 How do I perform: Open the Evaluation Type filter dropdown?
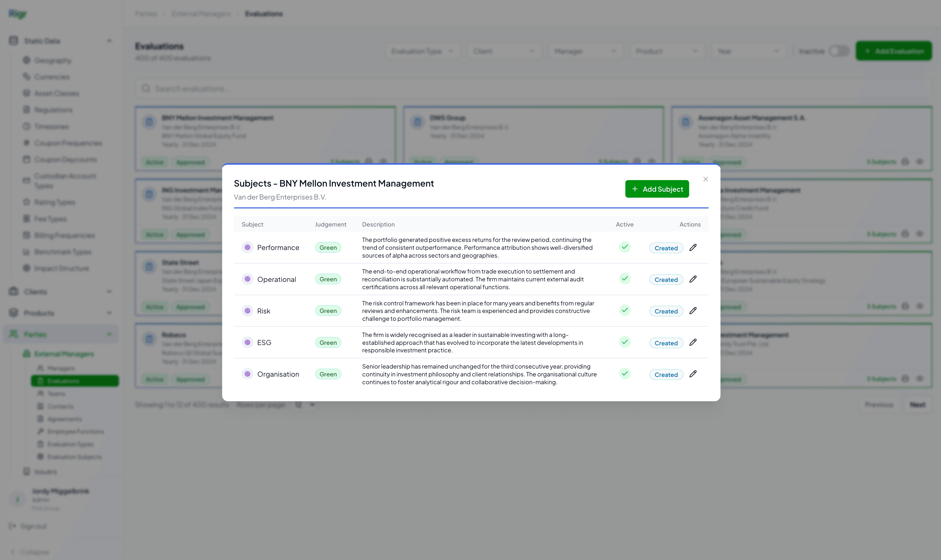point(423,51)
